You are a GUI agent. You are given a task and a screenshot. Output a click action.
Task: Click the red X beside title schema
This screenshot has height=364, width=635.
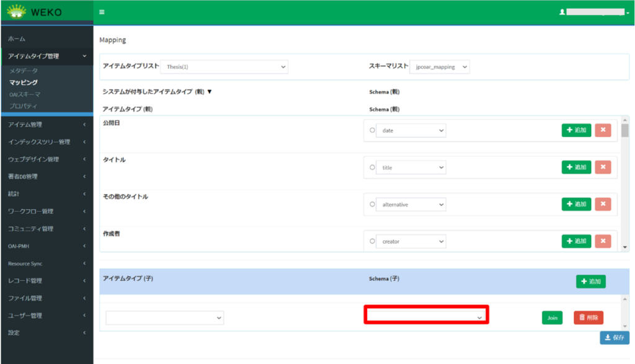(603, 167)
